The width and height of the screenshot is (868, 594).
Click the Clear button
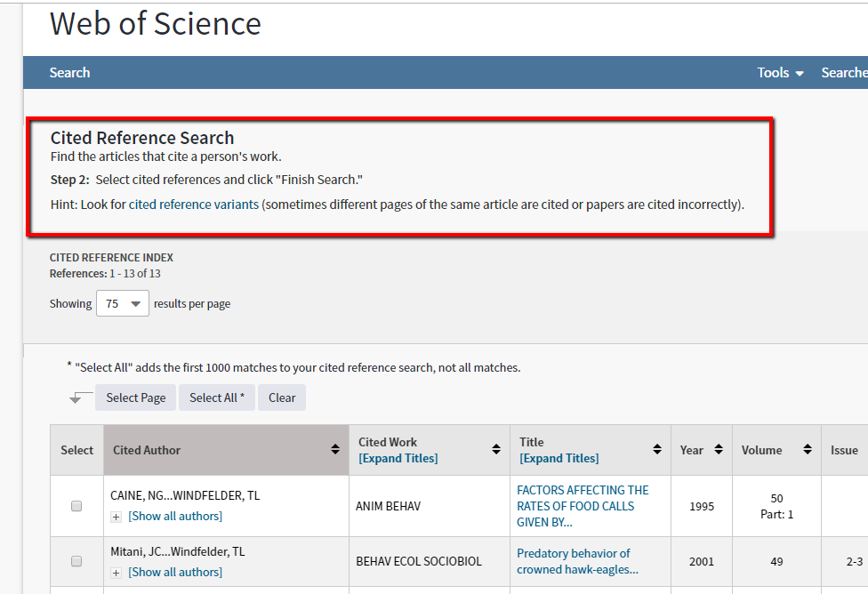[282, 397]
